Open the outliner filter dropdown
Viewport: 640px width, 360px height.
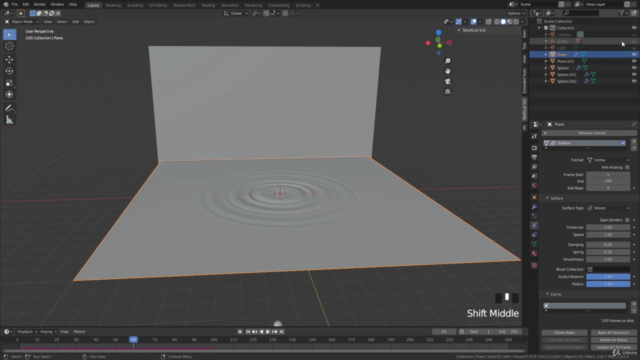coord(623,13)
